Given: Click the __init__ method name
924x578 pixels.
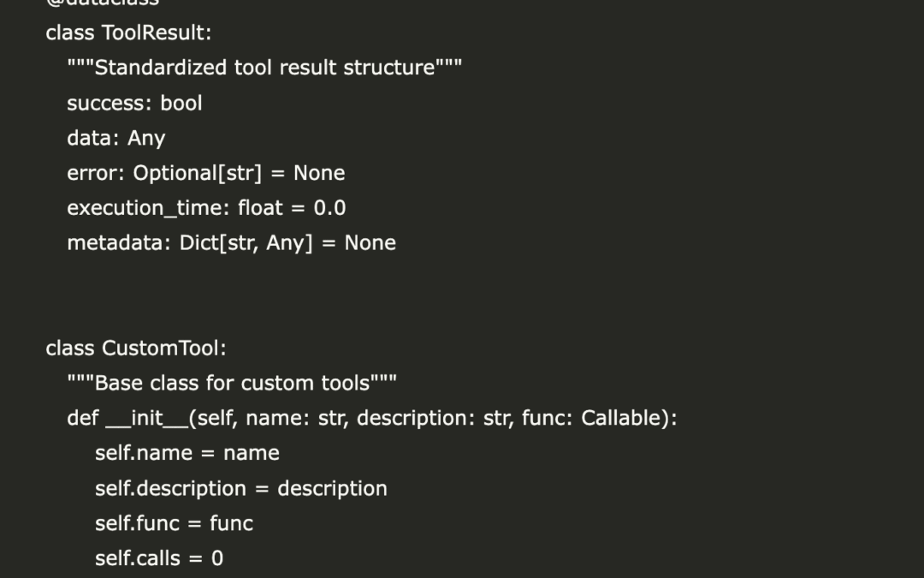Looking at the screenshot, I should click(x=146, y=418).
